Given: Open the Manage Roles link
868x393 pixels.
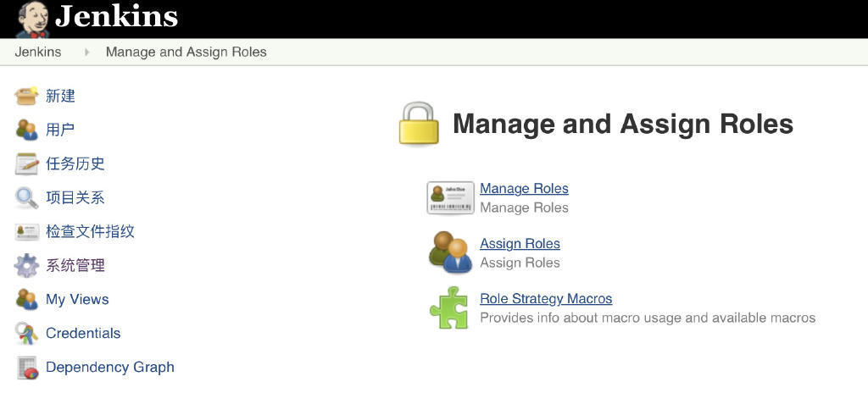Looking at the screenshot, I should 524,189.
